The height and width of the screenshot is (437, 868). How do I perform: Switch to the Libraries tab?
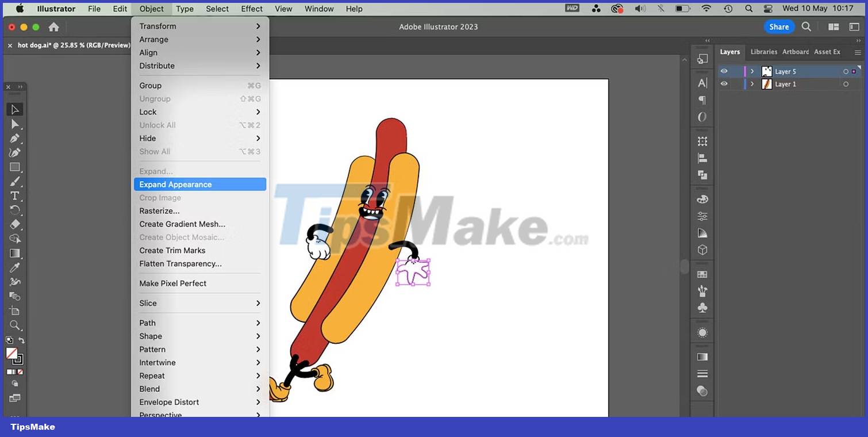point(763,52)
